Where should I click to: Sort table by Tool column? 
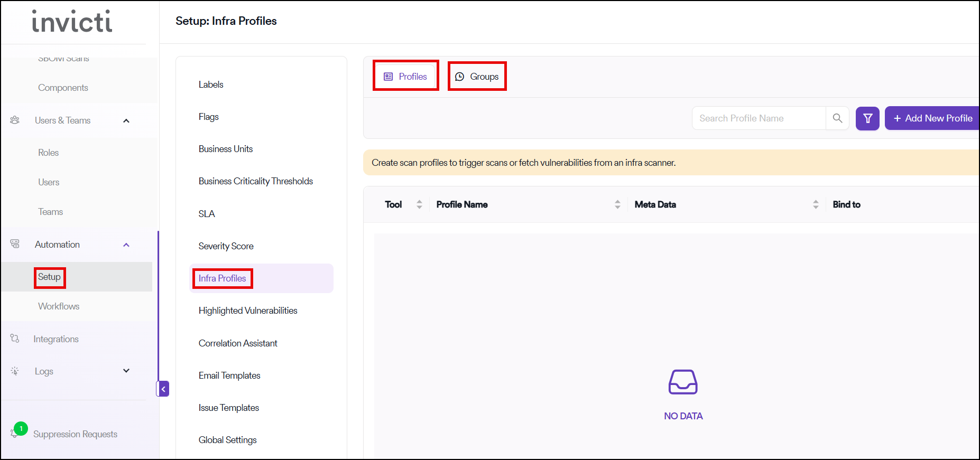[419, 204]
